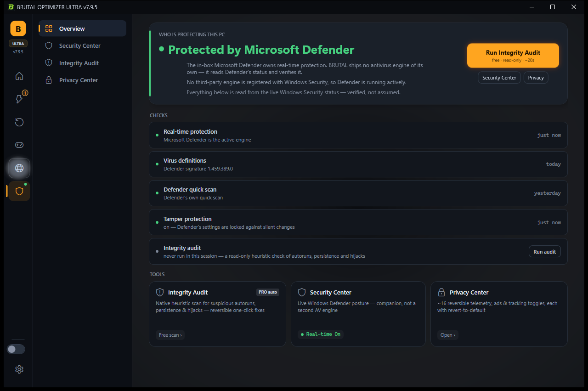Image resolution: width=588 pixels, height=391 pixels.
Task: Click the Free scan link in Integrity Audit card
Action: 170,335
